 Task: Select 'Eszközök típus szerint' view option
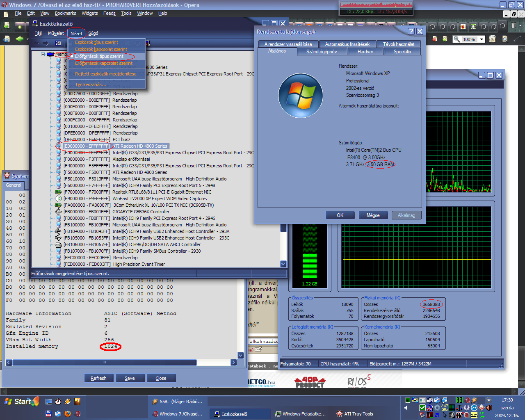96,42
